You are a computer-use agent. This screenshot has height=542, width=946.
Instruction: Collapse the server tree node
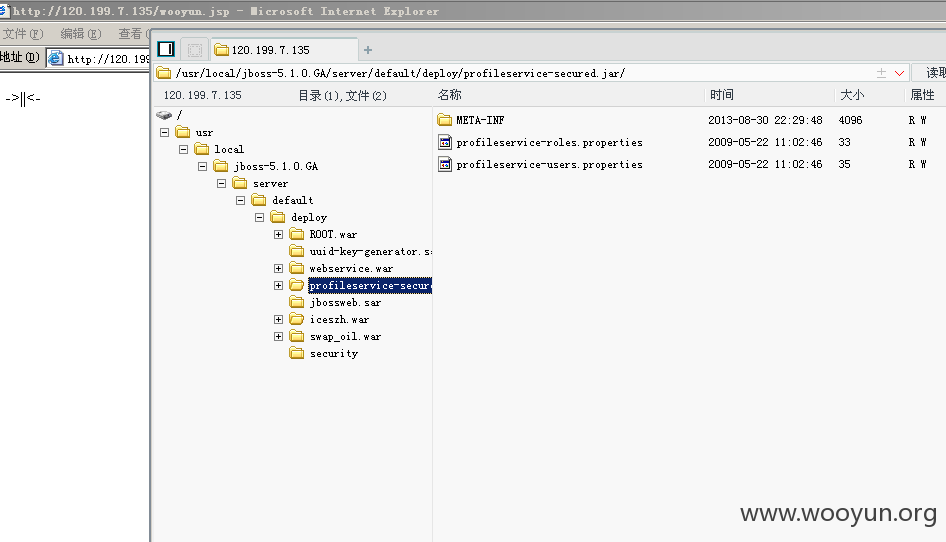[x=221, y=183]
